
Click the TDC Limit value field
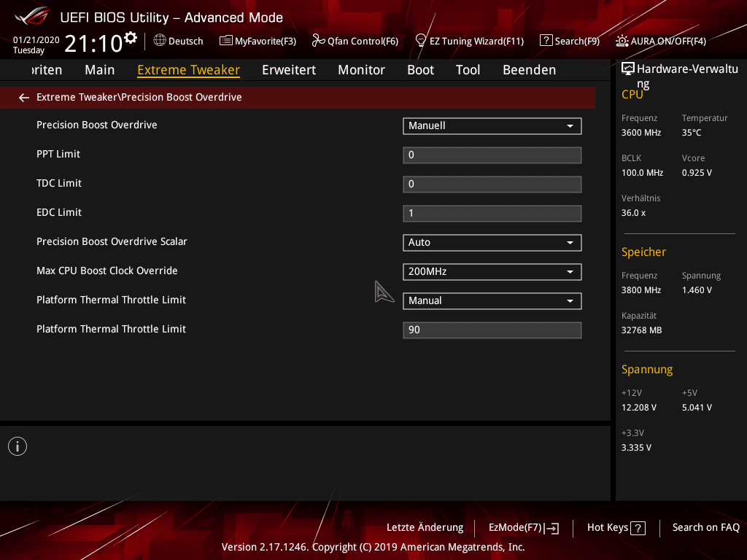(x=492, y=184)
